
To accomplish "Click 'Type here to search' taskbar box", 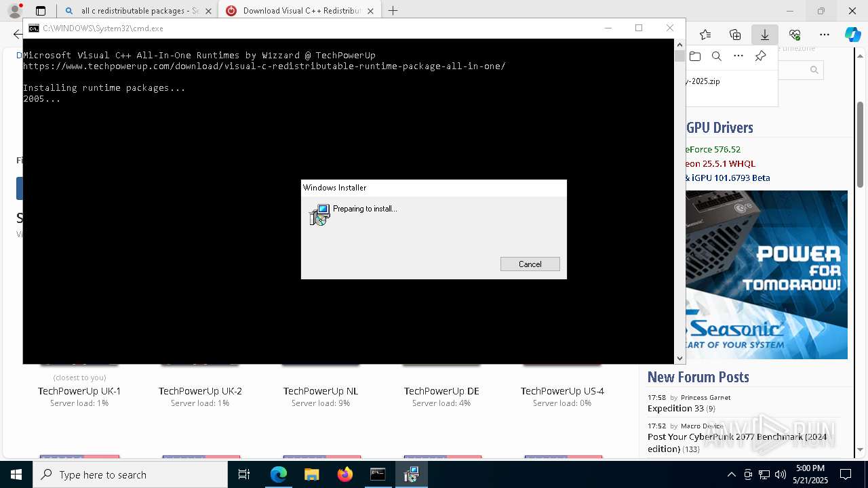I will pyautogui.click(x=130, y=474).
